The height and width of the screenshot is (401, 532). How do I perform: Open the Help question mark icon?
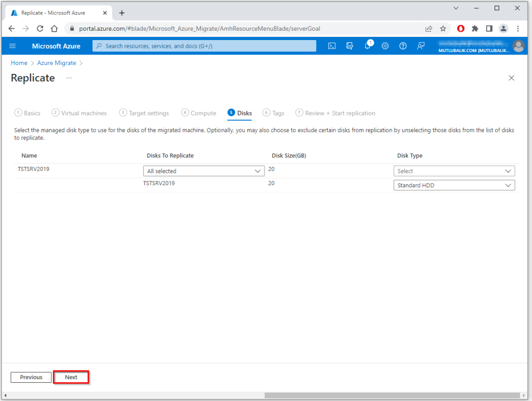pyautogui.click(x=403, y=46)
